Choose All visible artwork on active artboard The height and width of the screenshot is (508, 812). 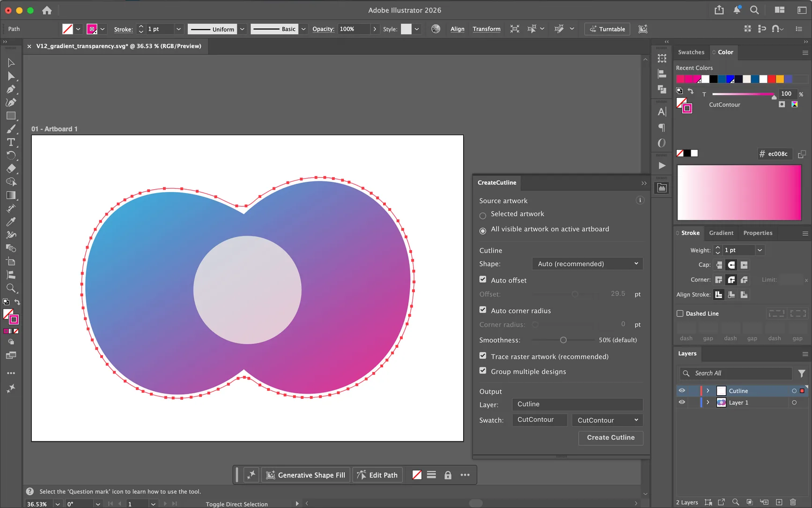(x=483, y=231)
